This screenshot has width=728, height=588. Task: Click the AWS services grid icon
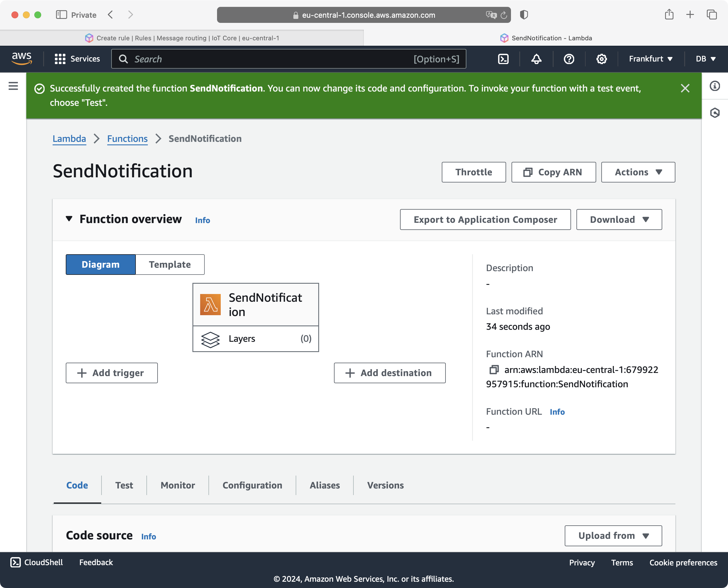(60, 59)
